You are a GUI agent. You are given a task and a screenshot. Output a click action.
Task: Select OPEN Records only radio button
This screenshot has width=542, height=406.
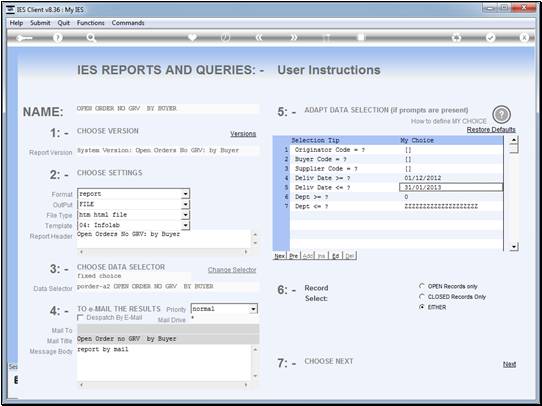click(422, 286)
